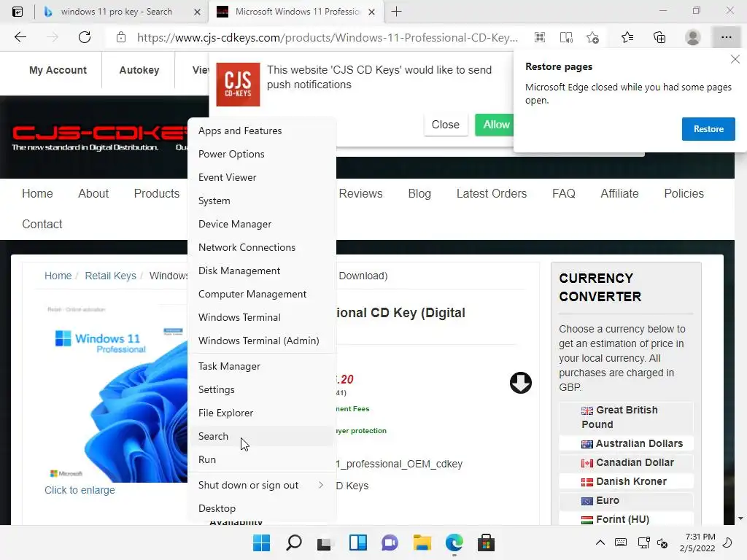Viewport: 747px width, 560px height.
Task: Close the Microsoft Windows 11 Professional tab
Action: point(371,12)
